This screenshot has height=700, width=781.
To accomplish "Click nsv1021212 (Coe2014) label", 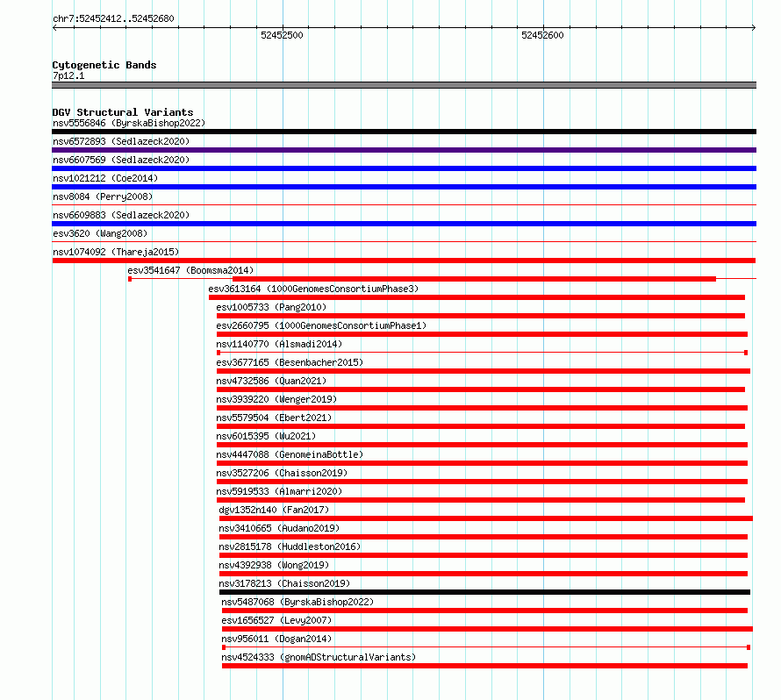I will (x=105, y=178).
